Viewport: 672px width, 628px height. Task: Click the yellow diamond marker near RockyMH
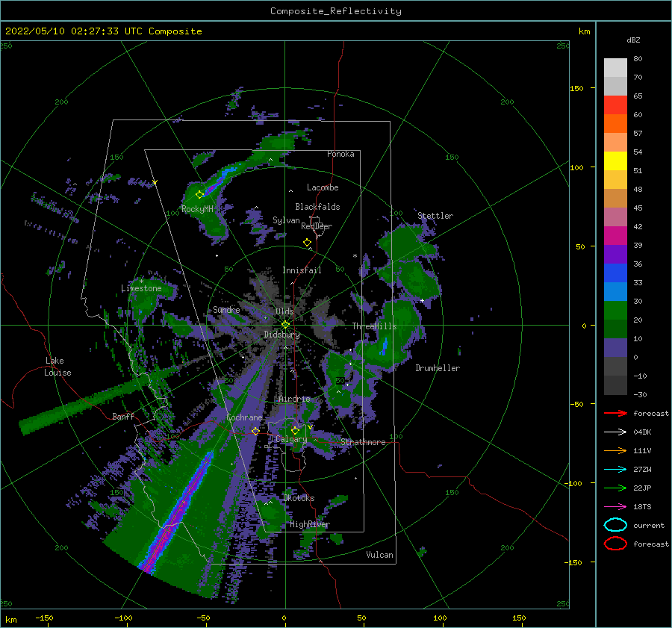(199, 195)
